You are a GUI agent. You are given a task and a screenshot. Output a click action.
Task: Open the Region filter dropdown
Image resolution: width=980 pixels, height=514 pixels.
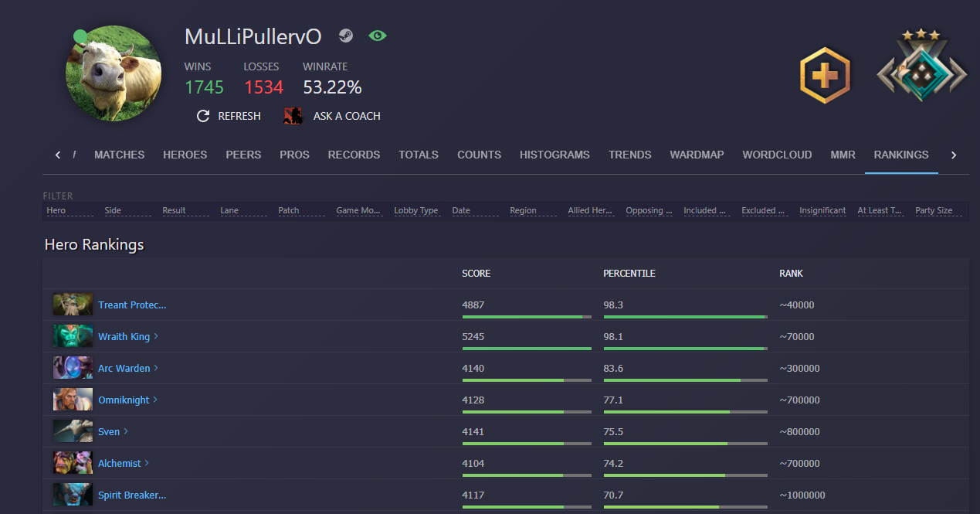533,210
